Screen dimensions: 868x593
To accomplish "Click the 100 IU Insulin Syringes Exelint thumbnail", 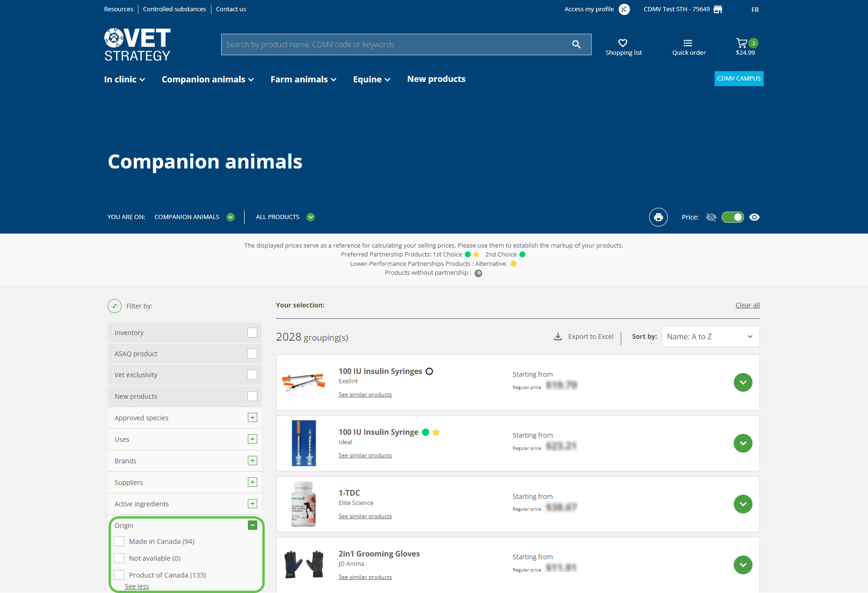I will [304, 382].
